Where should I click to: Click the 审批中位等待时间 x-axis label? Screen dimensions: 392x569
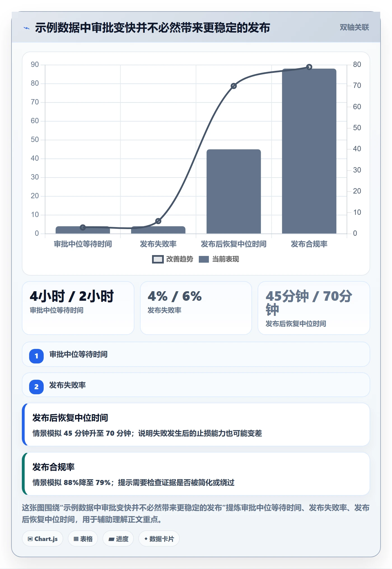point(83,244)
